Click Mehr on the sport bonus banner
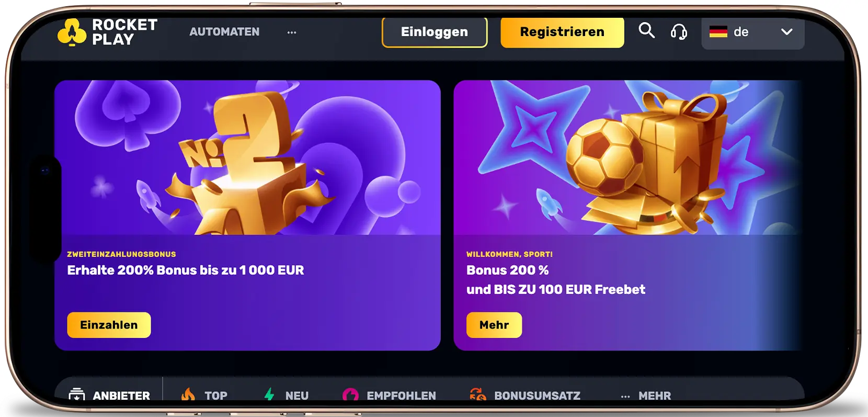The width and height of the screenshot is (868, 417). click(494, 325)
